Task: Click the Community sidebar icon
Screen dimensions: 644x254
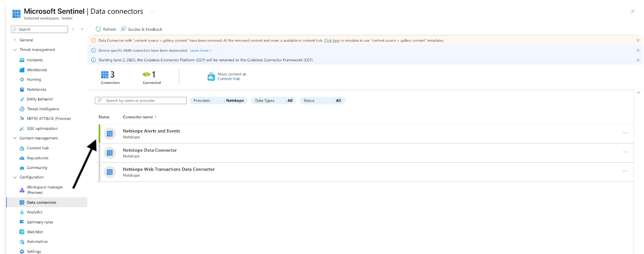Action: pos(22,168)
